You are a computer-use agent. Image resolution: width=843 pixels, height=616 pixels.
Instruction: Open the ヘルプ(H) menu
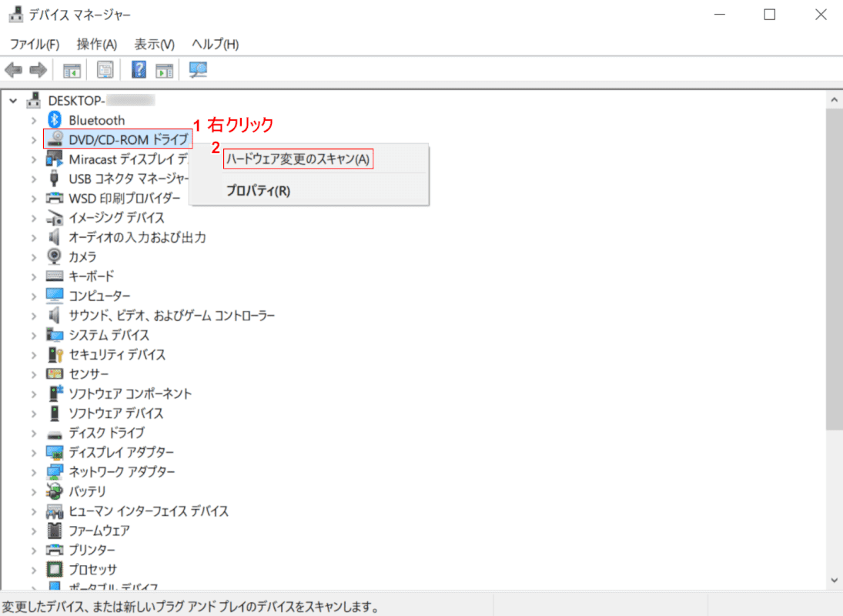click(215, 44)
